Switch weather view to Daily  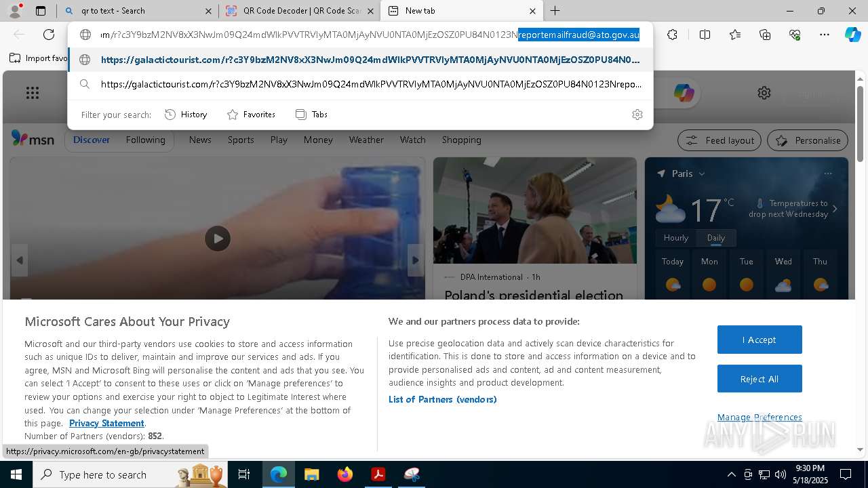(x=715, y=238)
